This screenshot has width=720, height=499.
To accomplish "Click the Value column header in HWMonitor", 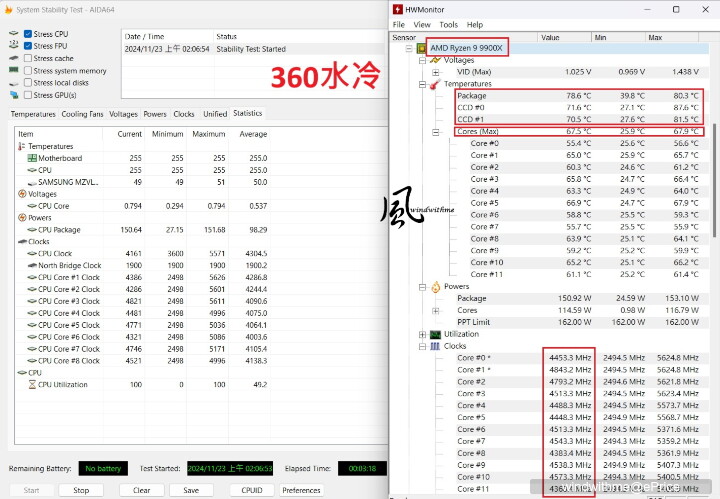I will pyautogui.click(x=564, y=37).
